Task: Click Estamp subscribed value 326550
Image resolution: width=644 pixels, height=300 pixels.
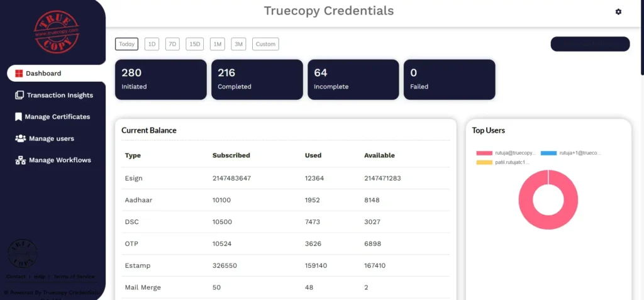Action: (225, 265)
